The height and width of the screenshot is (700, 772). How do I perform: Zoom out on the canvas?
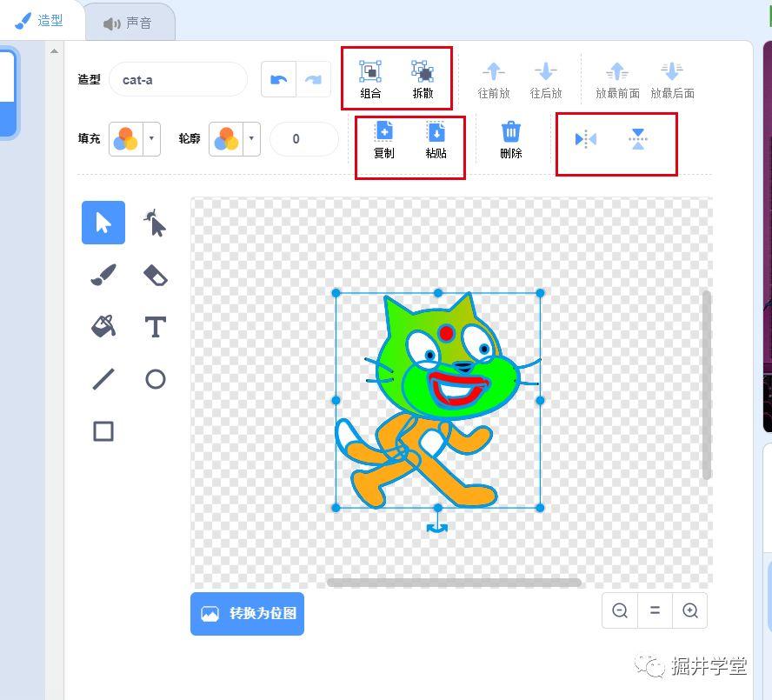click(620, 610)
